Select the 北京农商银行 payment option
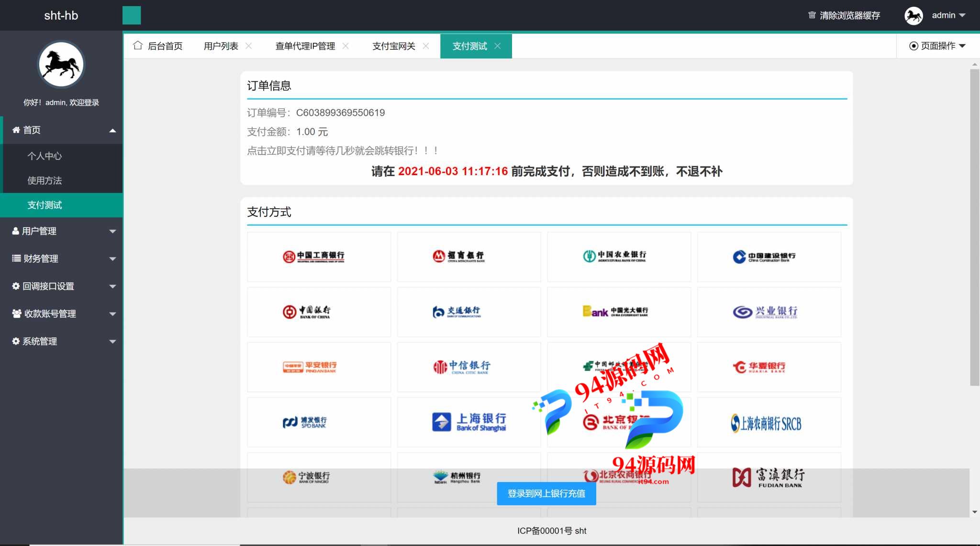Viewport: 980px width, 546px height. (x=619, y=477)
